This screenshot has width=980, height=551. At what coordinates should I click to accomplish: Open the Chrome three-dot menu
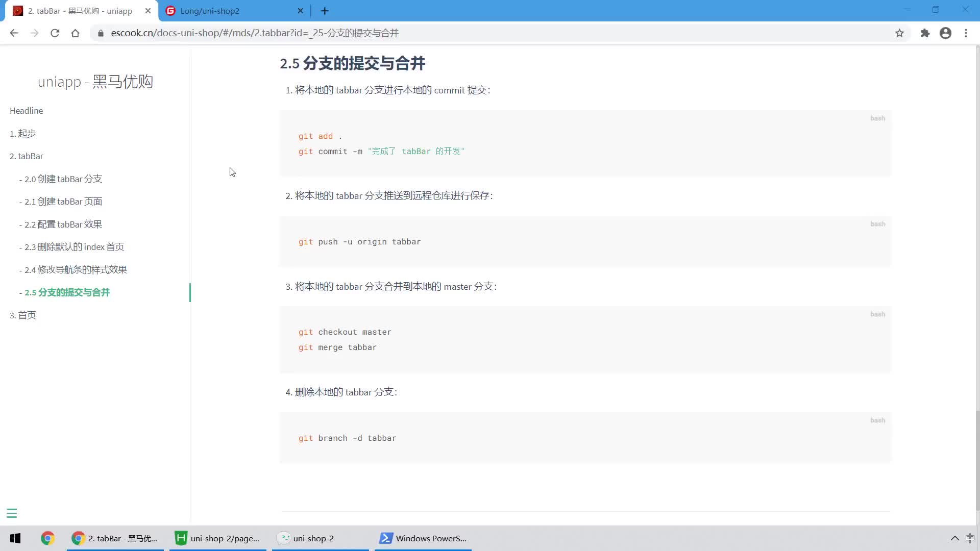coord(966,33)
